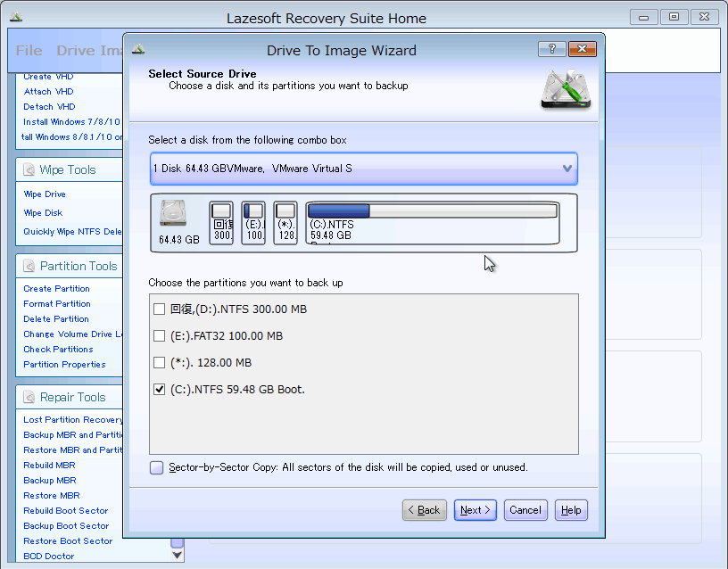Open BCD Doctor link
Image resolution: width=728 pixels, height=569 pixels.
49,556
